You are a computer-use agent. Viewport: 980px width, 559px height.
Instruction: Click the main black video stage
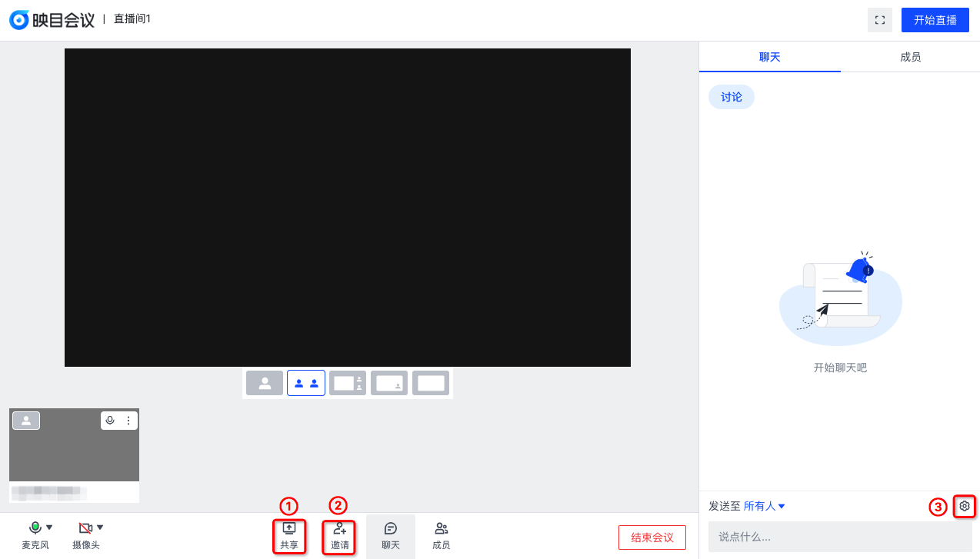348,208
